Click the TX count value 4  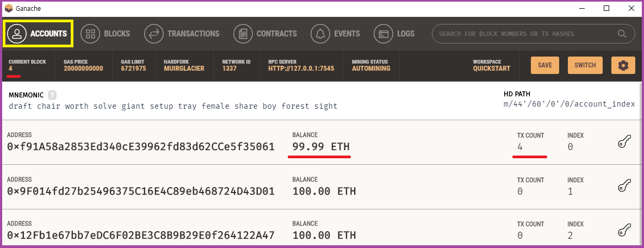pyautogui.click(x=520, y=147)
